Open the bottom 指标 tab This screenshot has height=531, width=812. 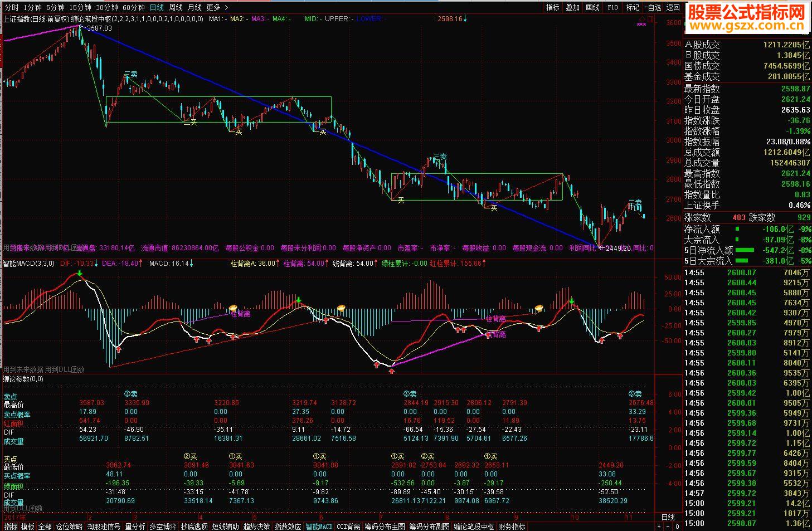(11, 527)
